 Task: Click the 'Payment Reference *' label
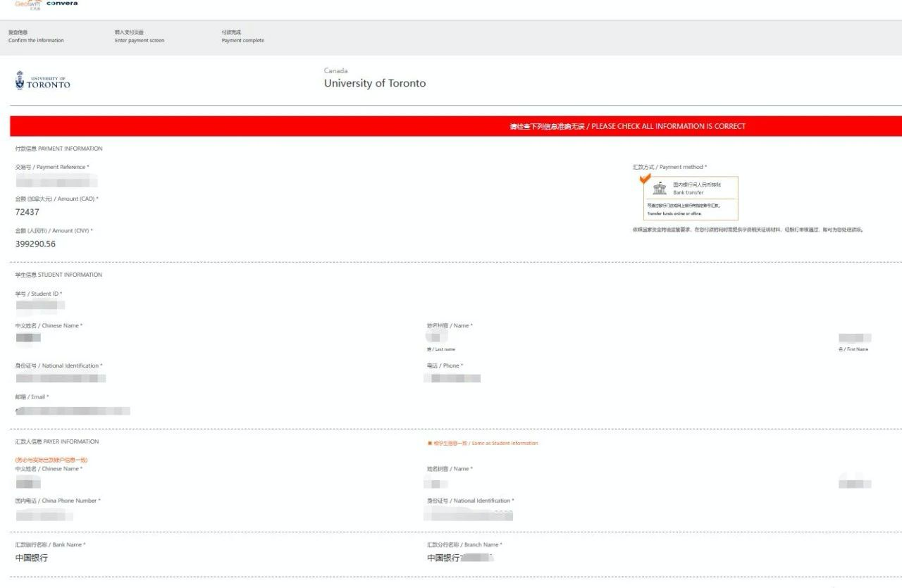[52, 167]
